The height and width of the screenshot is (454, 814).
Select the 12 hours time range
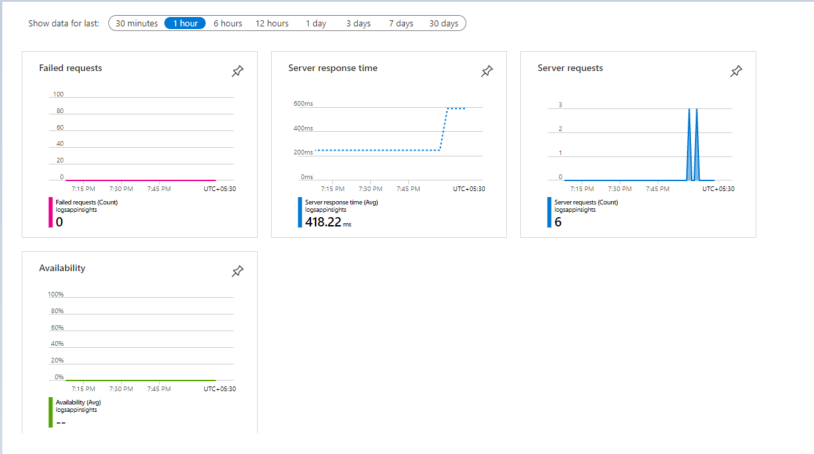click(272, 23)
